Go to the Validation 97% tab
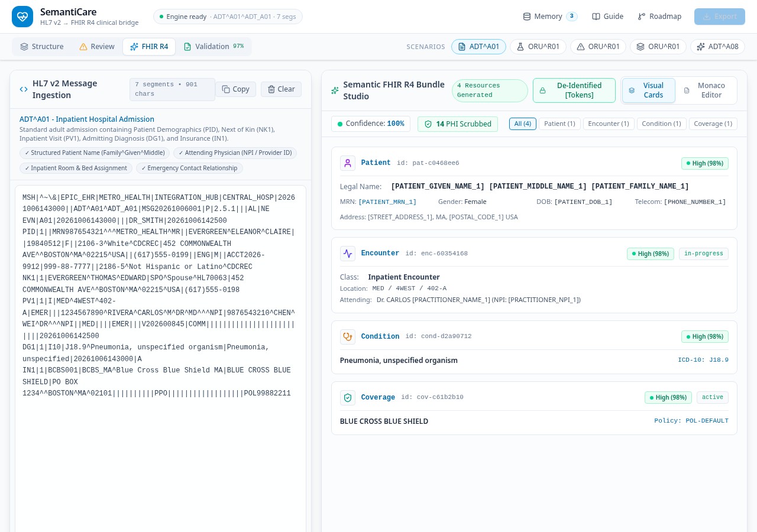Screen dimensions: 757x532 [x=213, y=47]
